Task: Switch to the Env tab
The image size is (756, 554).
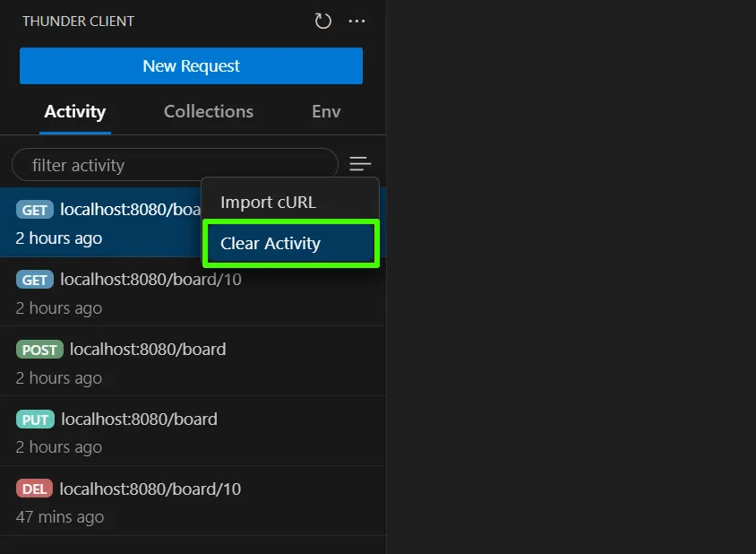Action: (x=326, y=111)
